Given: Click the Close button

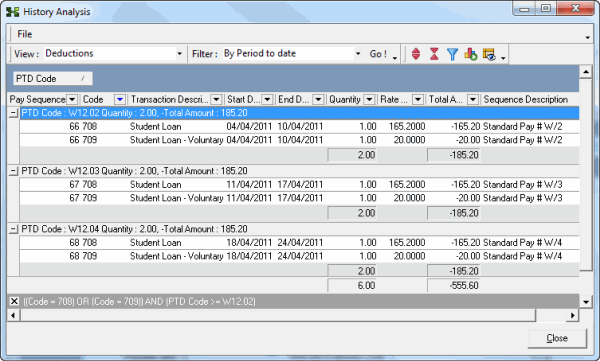Looking at the screenshot, I should click(x=557, y=338).
